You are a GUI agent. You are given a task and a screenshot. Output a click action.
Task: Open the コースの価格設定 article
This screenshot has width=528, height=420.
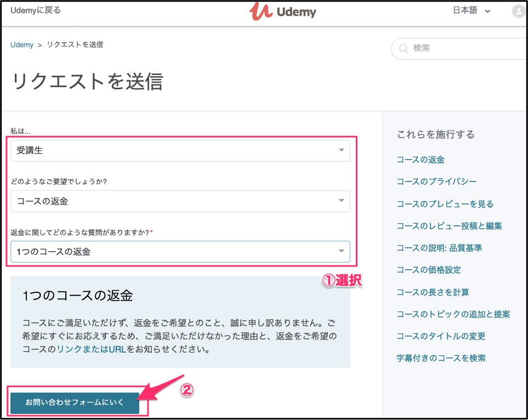click(x=429, y=270)
